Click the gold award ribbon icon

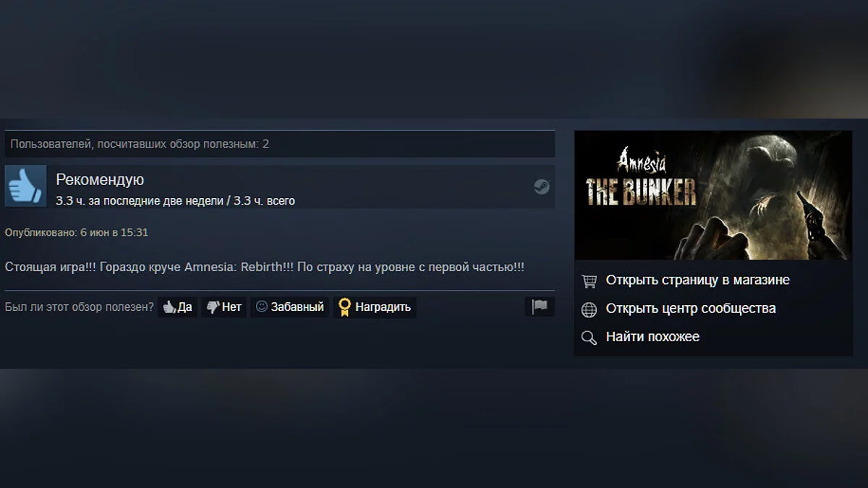point(344,307)
